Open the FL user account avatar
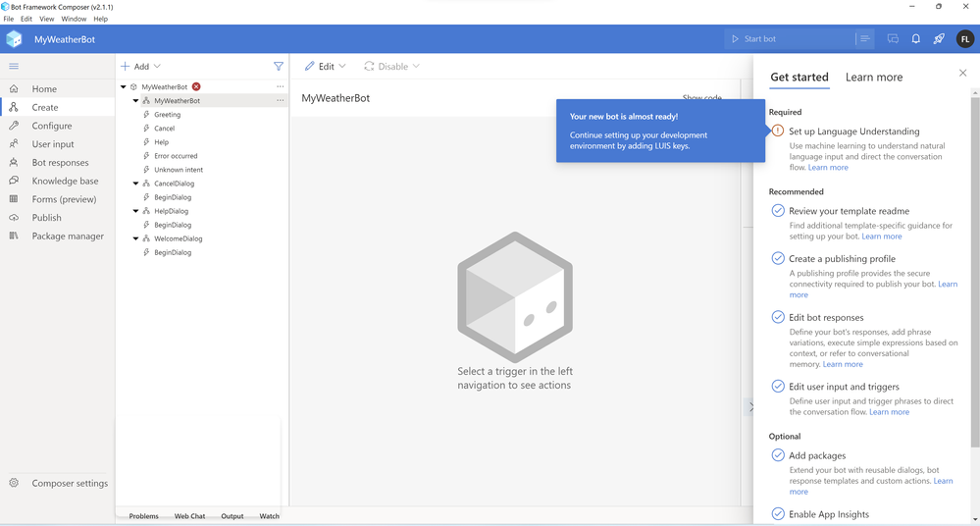Viewport: 980px width, 526px height. click(965, 39)
